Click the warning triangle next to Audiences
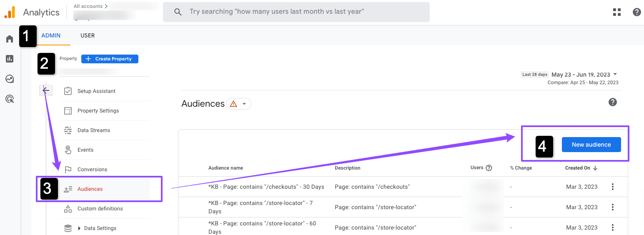 pyautogui.click(x=233, y=104)
